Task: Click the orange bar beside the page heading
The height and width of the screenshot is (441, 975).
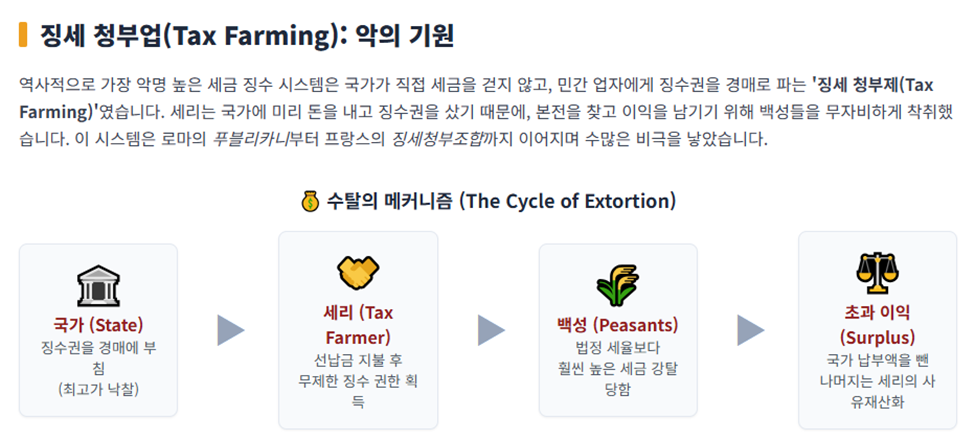Action: [x=23, y=35]
